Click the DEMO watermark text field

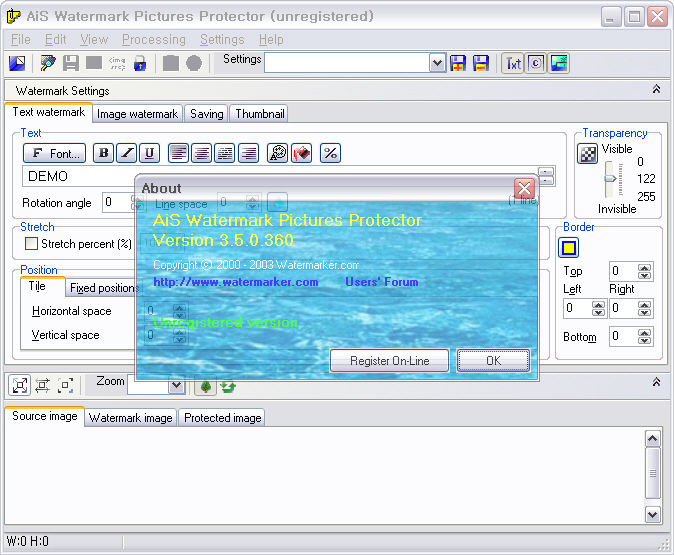pyautogui.click(x=280, y=176)
